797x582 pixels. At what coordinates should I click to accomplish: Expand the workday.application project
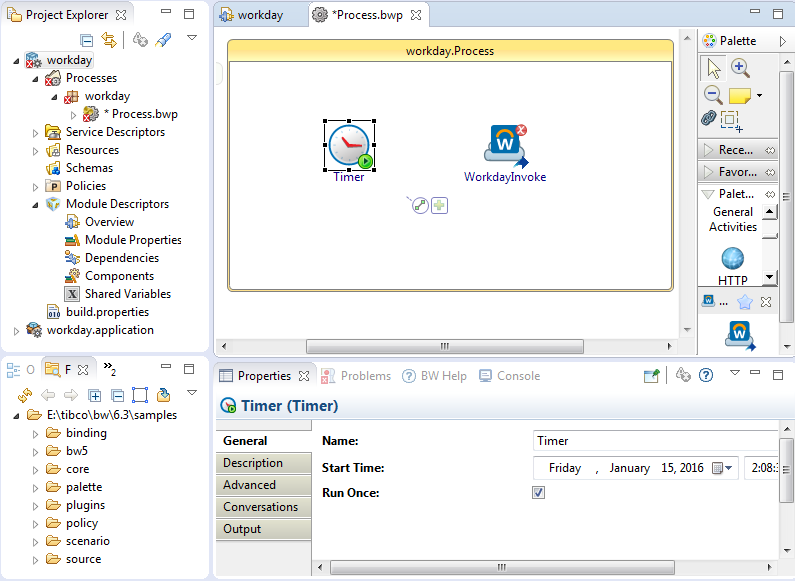point(16,331)
